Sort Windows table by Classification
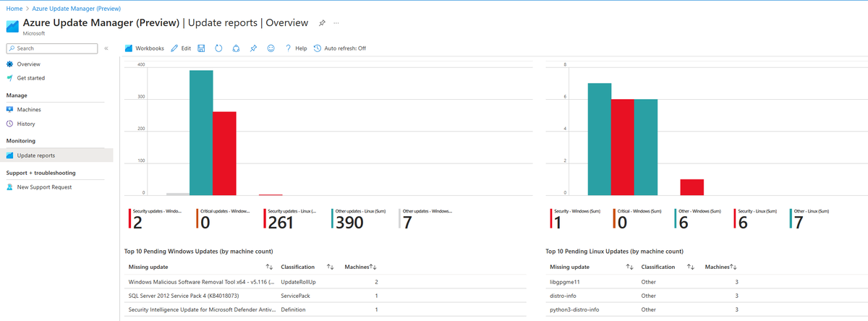 click(x=330, y=267)
